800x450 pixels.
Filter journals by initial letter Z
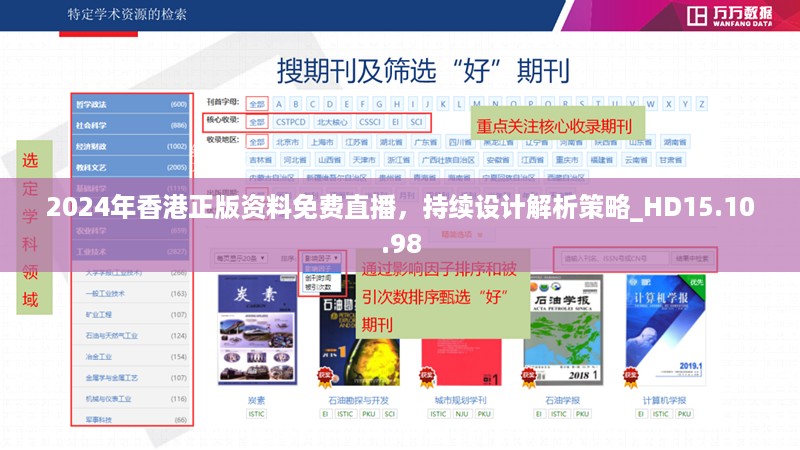702,104
